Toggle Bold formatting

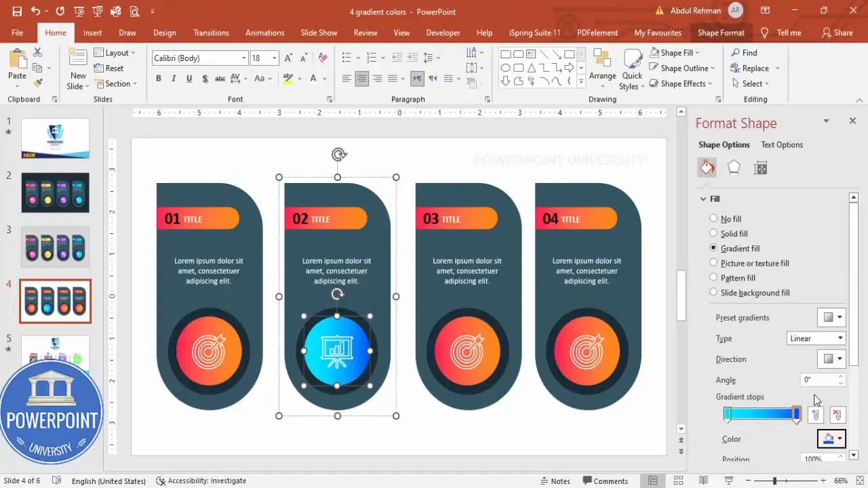click(x=159, y=79)
